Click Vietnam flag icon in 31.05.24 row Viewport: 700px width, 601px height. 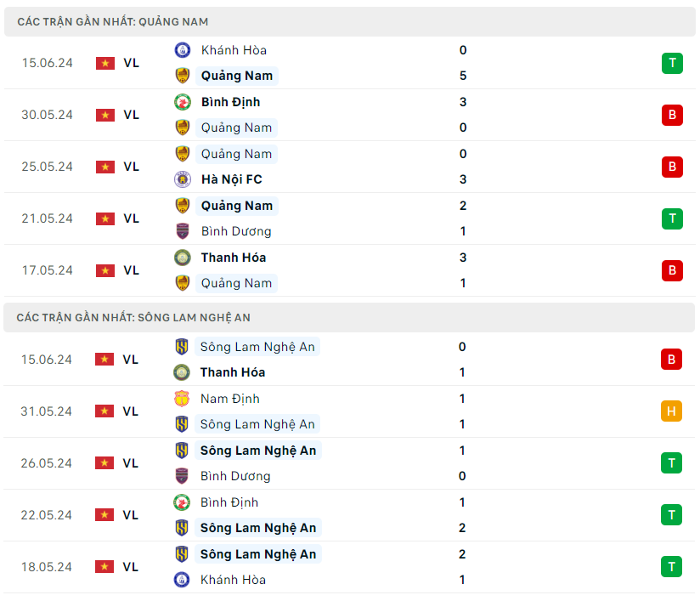tap(105, 411)
